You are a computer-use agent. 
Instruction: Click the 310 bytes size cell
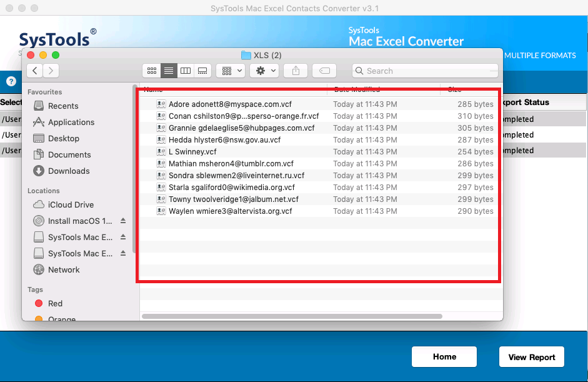click(x=475, y=116)
